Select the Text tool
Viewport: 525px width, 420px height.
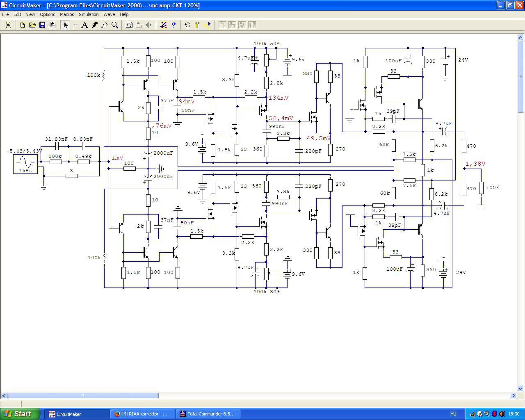[x=84, y=25]
